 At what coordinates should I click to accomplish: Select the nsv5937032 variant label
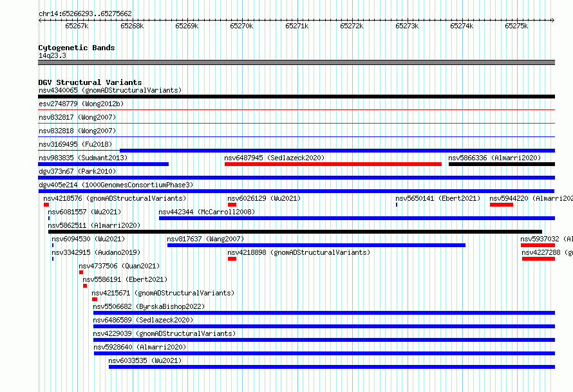[547, 239]
